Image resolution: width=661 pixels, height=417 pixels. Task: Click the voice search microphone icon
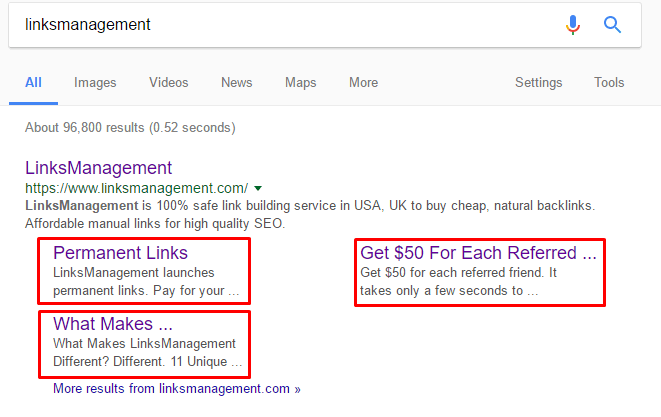[572, 24]
